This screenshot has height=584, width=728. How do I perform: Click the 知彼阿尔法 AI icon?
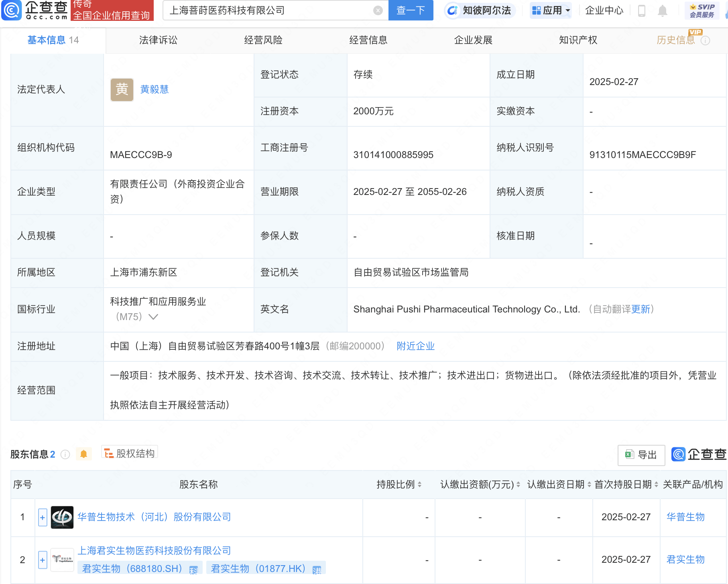pos(452,10)
